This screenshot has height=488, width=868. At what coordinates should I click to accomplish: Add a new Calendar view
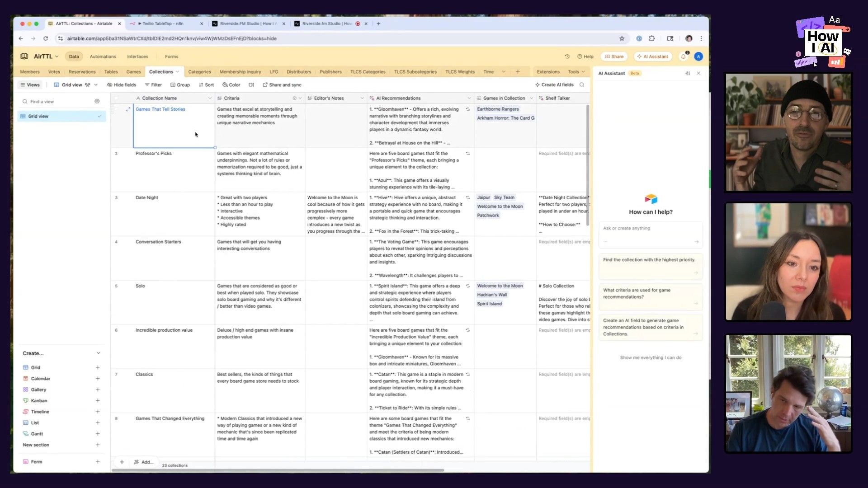coord(98,379)
